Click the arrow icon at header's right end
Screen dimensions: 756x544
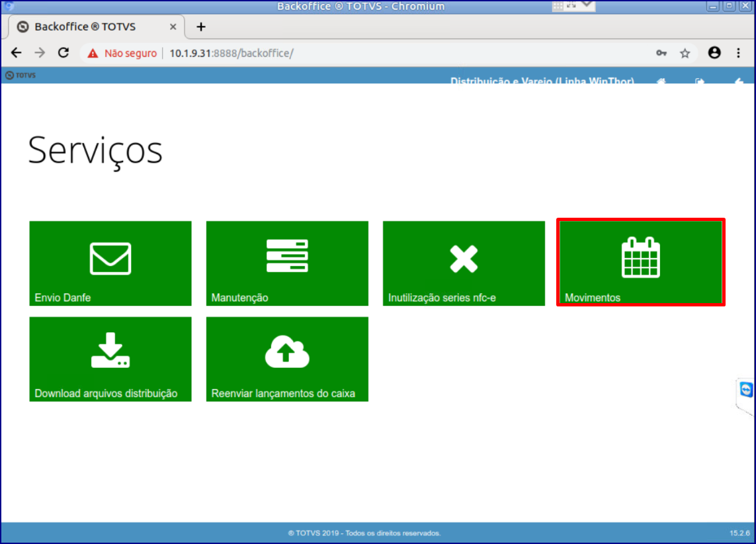tap(739, 81)
